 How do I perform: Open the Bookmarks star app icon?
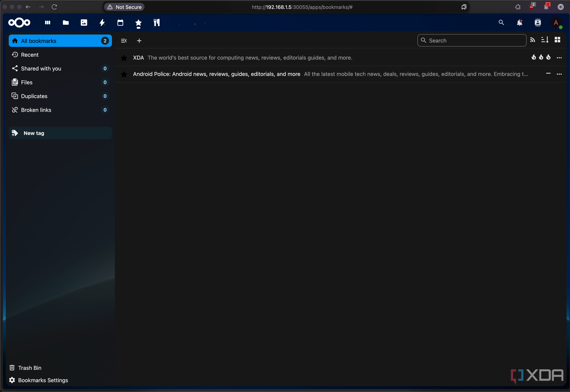point(138,23)
